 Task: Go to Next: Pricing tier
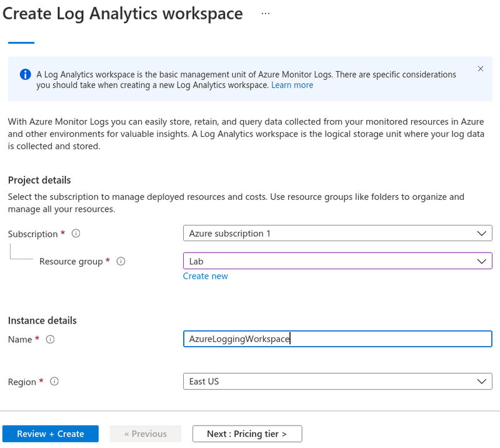(x=247, y=434)
